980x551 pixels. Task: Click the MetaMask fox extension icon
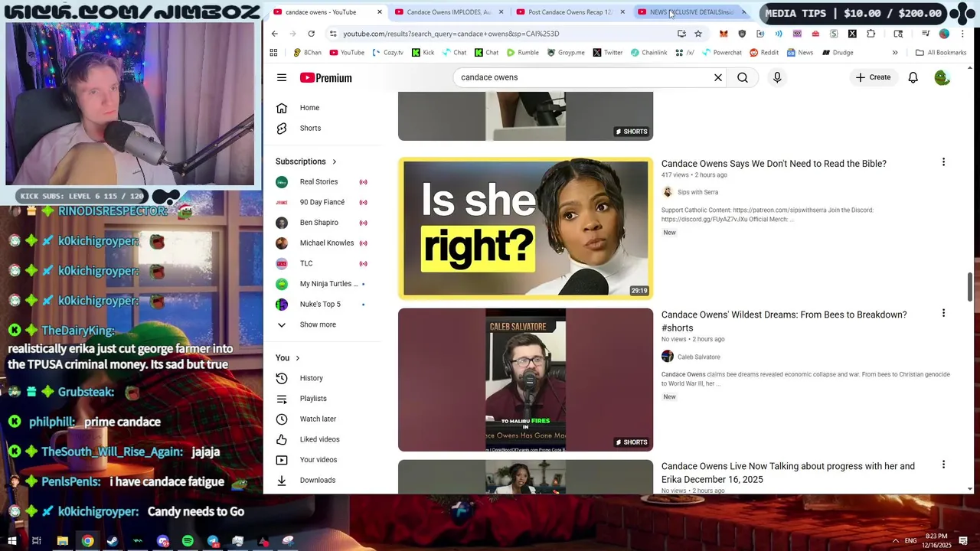[724, 34]
